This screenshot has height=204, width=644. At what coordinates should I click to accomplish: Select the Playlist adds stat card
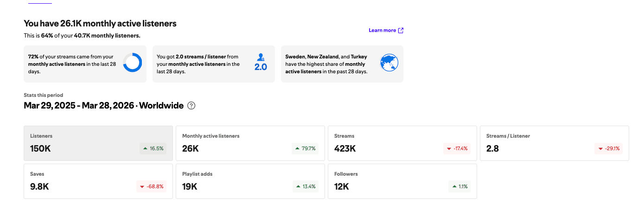point(250,181)
